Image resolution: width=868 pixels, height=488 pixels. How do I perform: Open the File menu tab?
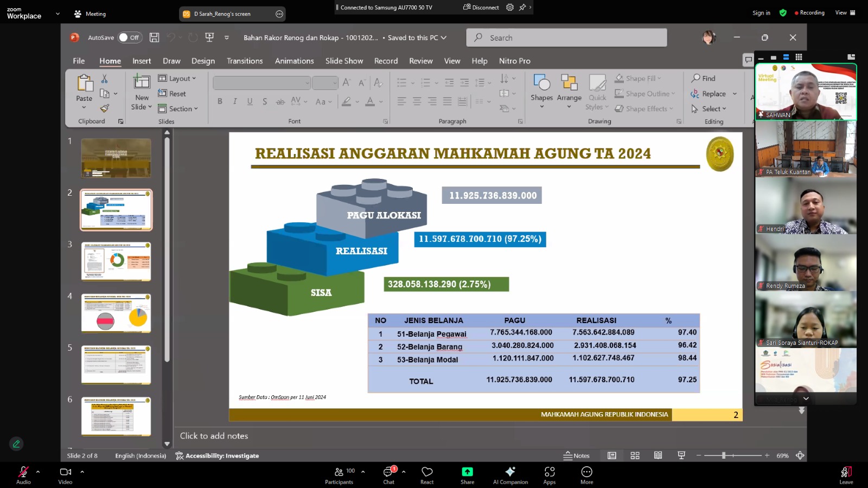point(79,61)
